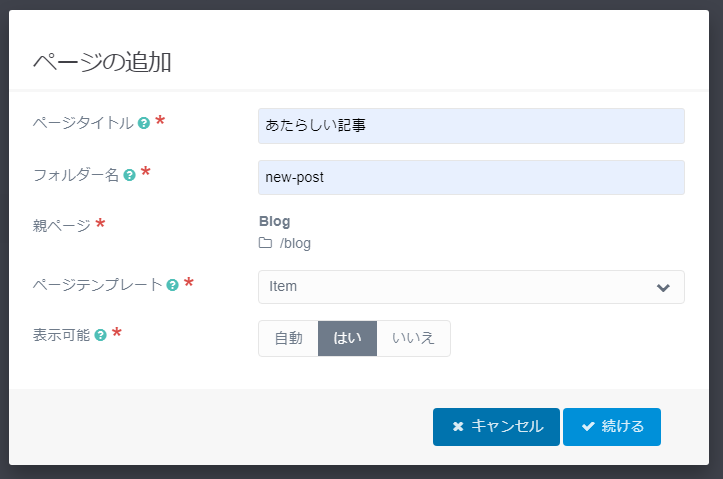Image resolution: width=723 pixels, height=479 pixels.
Task: Set visibility to 自動
Action: pos(288,338)
